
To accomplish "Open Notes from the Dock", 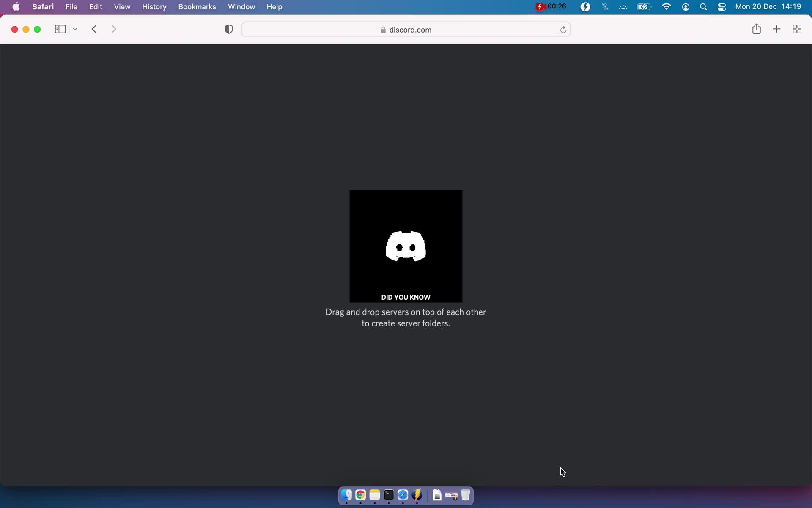I will (375, 495).
